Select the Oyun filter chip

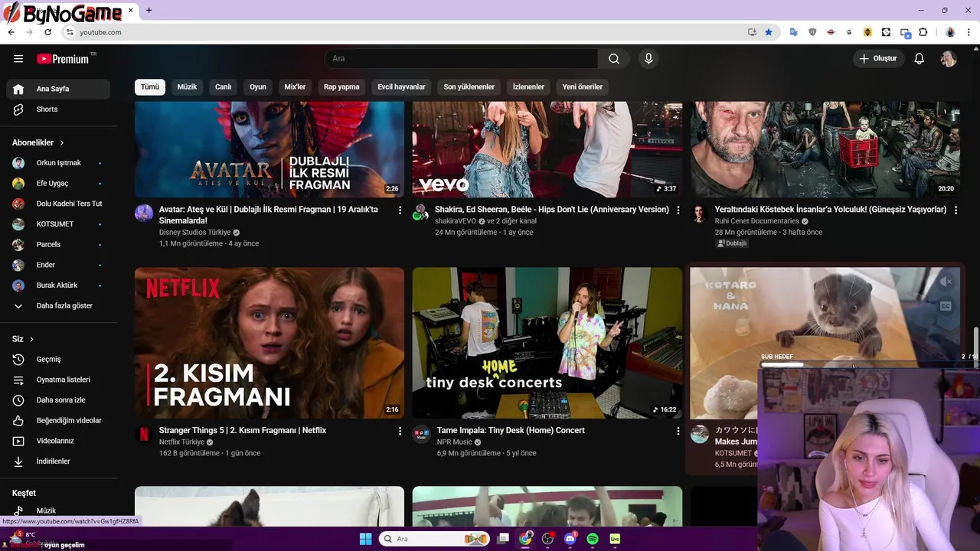point(258,86)
